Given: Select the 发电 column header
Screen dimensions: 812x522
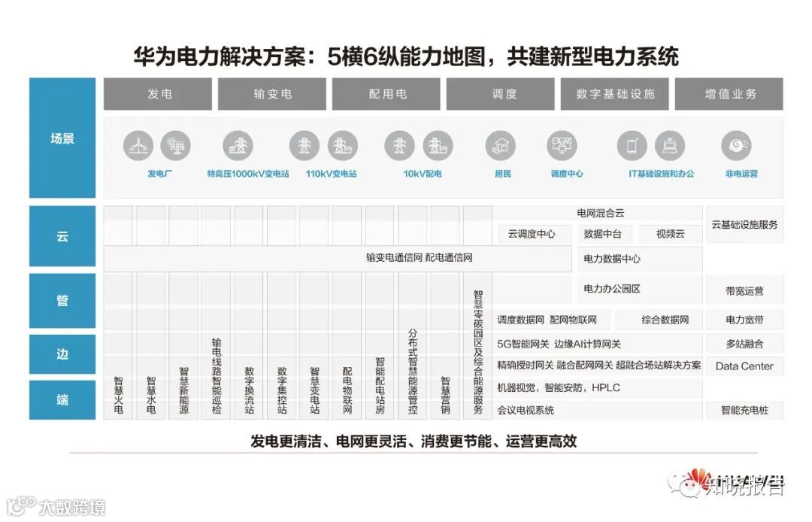Looking at the screenshot, I should [158, 94].
